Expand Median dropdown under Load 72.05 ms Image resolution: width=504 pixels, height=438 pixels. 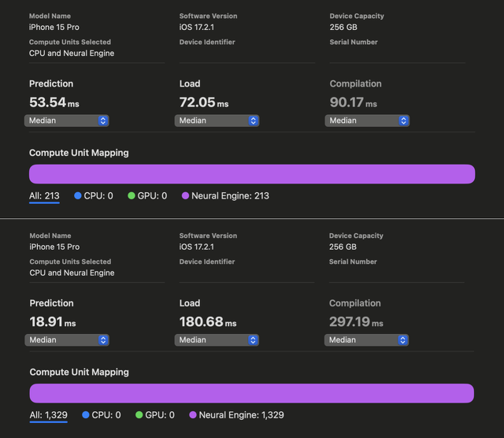[x=217, y=121]
